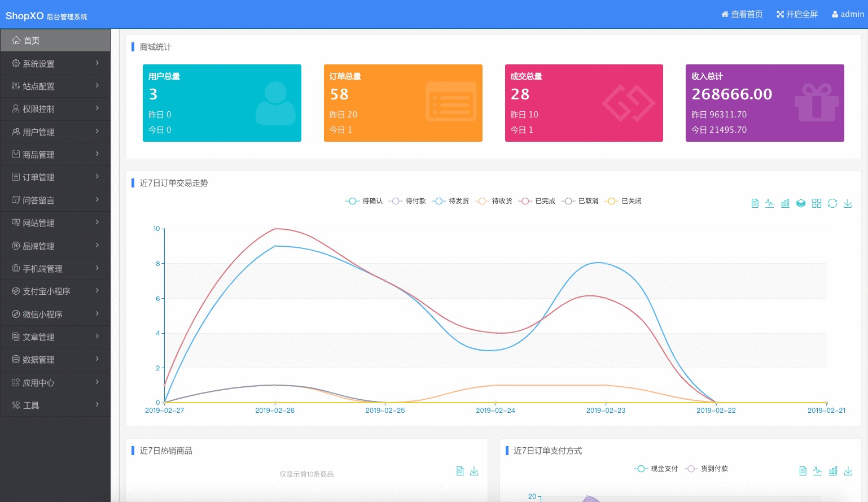Hide the 已完成 series via legend
This screenshot has height=502, width=868.
(x=537, y=201)
